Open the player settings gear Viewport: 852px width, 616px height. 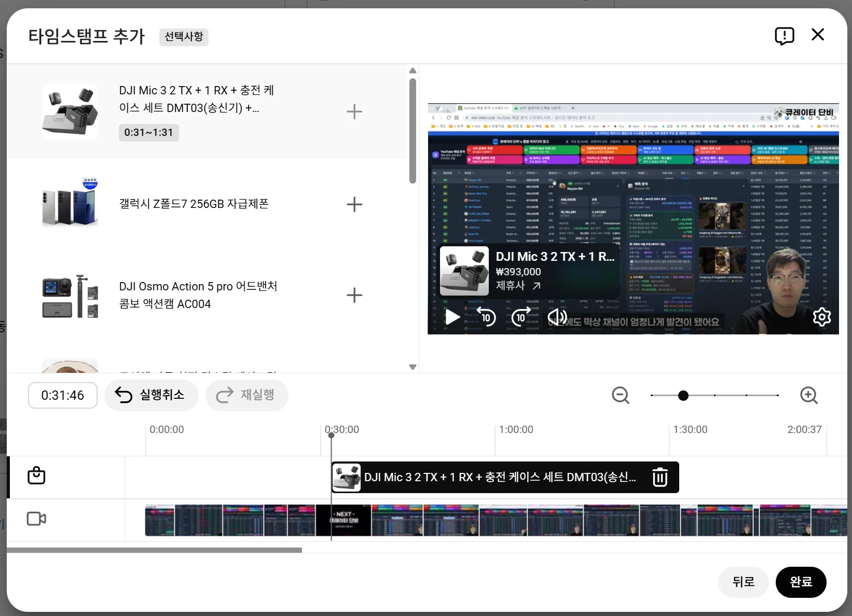(x=822, y=317)
